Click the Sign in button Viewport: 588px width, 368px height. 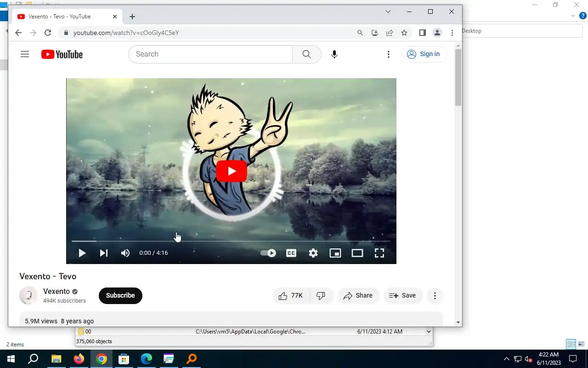[x=424, y=54]
